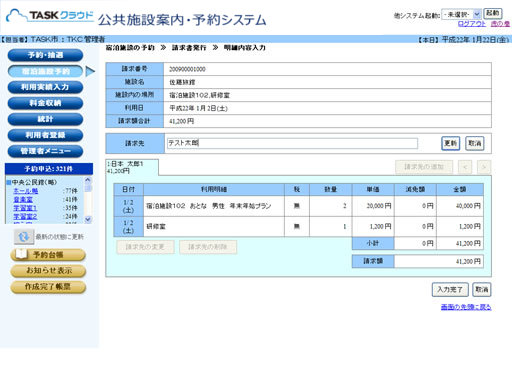Click the 入力完了 button
The image size is (512, 384).
click(x=450, y=289)
